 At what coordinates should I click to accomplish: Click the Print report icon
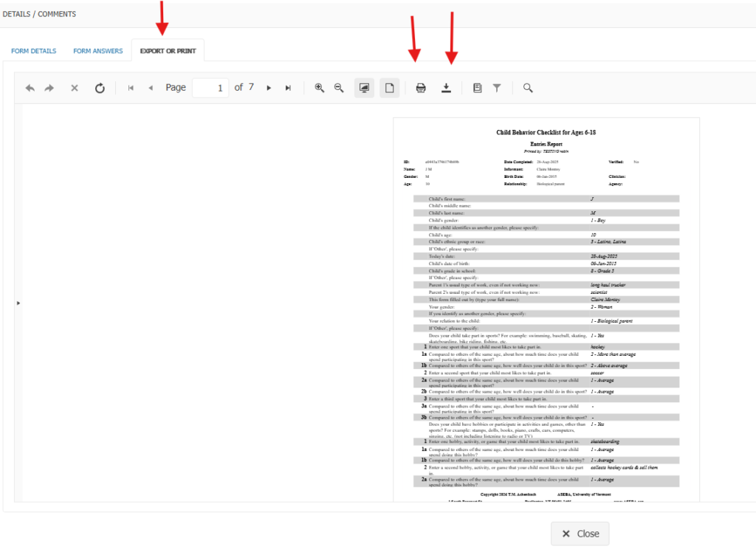(x=421, y=88)
